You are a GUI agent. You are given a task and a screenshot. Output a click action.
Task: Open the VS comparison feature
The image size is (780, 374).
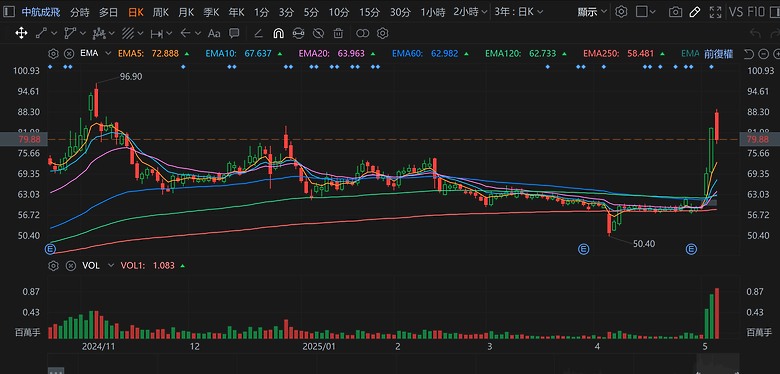tap(736, 12)
